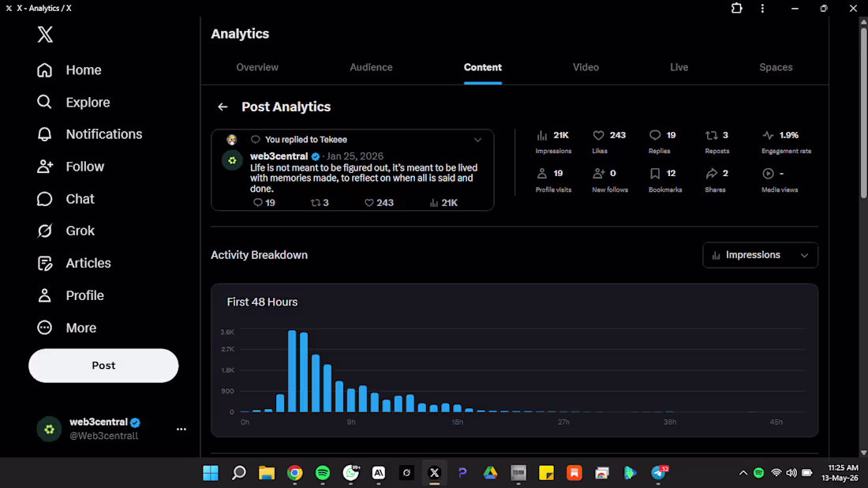Click the 'First 48 Hours' chart title

pyautogui.click(x=263, y=302)
